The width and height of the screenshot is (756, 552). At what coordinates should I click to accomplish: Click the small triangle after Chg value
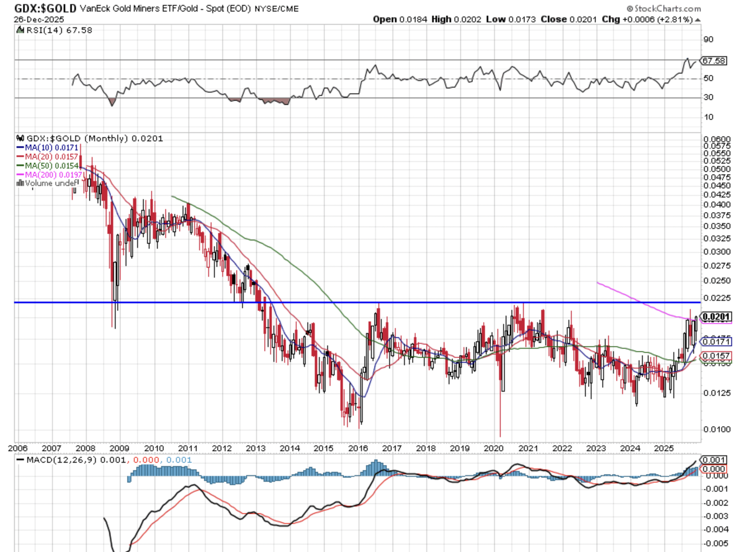698,20
